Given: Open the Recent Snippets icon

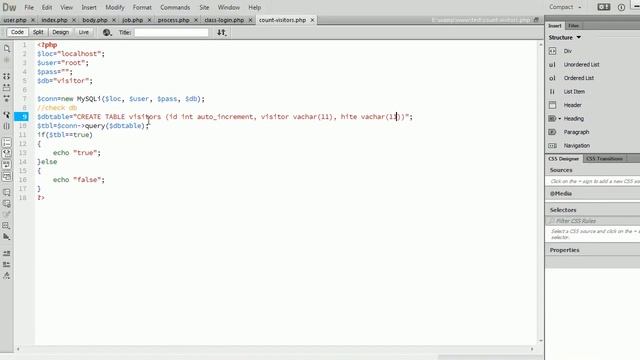Looking at the screenshot, I should (7, 225).
